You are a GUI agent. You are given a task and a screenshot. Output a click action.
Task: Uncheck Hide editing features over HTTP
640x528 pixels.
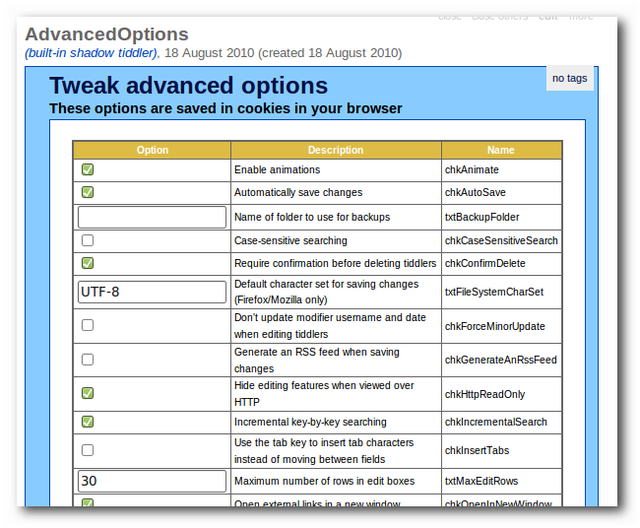coord(88,393)
